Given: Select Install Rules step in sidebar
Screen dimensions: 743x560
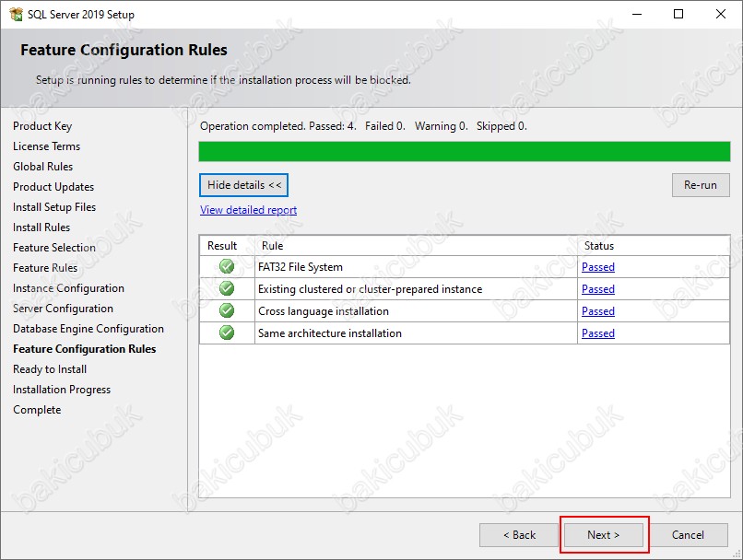Looking at the screenshot, I should [x=41, y=227].
